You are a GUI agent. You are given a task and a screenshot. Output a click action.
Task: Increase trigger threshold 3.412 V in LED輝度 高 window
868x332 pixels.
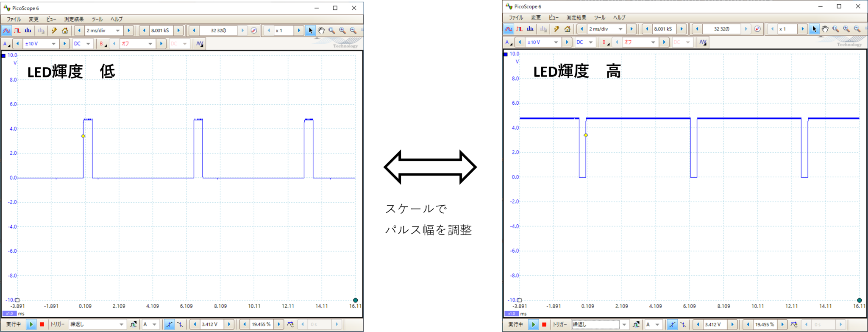pyautogui.click(x=732, y=324)
